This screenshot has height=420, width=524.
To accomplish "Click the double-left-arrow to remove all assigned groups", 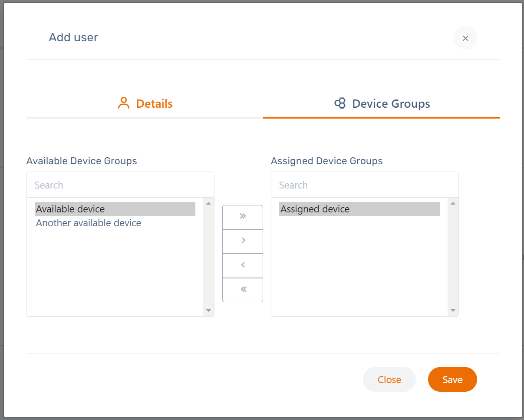I will tap(242, 289).
